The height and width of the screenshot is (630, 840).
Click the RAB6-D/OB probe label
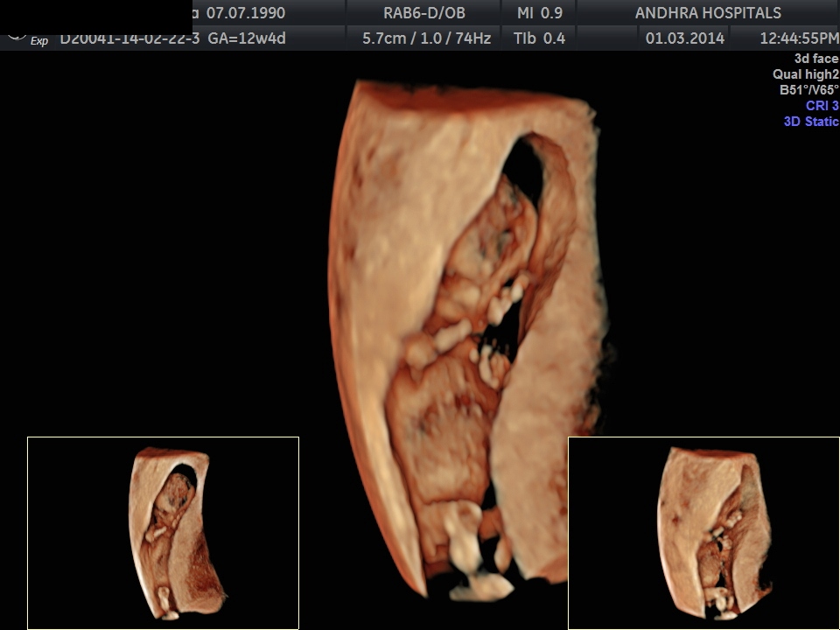pyautogui.click(x=423, y=13)
